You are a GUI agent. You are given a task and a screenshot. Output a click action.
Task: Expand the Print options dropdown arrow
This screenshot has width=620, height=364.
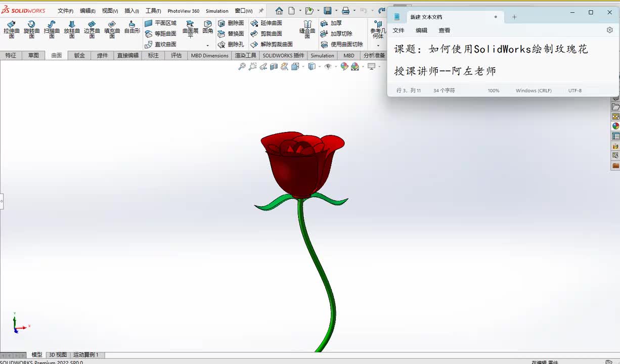pos(354,11)
